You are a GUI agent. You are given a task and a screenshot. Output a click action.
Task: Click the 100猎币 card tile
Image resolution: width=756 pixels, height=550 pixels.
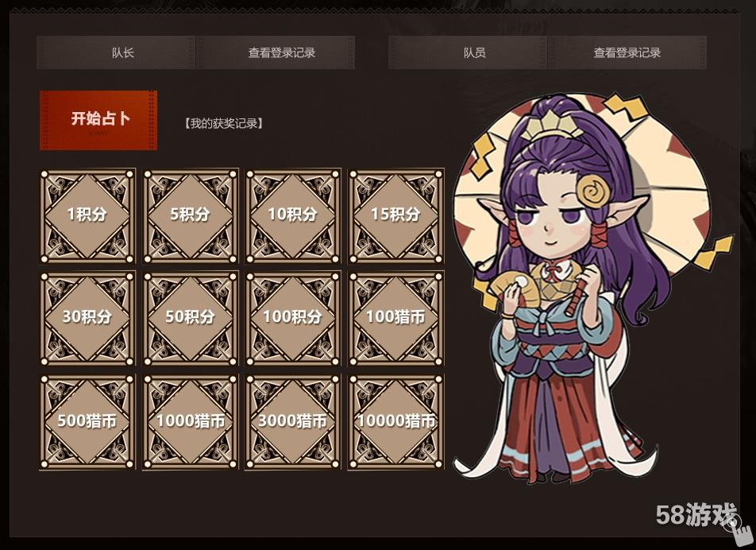tap(395, 319)
